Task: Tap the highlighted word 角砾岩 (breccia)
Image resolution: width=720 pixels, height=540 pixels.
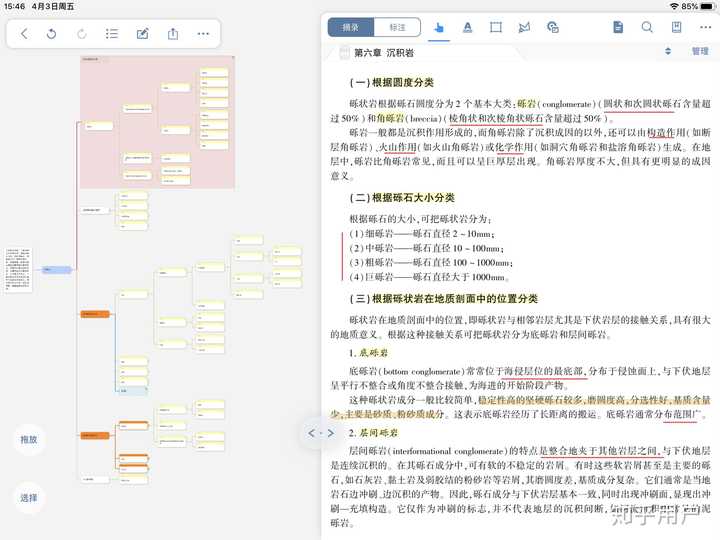Action: click(390, 118)
